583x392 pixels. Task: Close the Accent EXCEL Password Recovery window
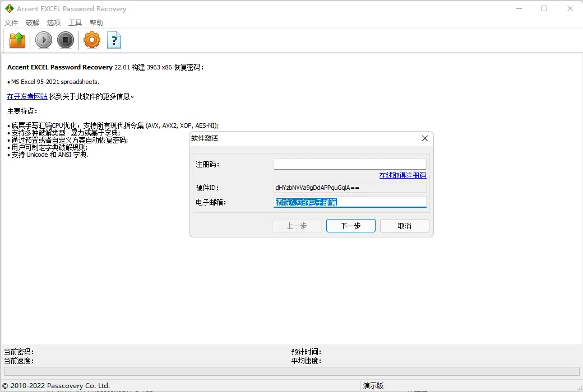pos(570,8)
